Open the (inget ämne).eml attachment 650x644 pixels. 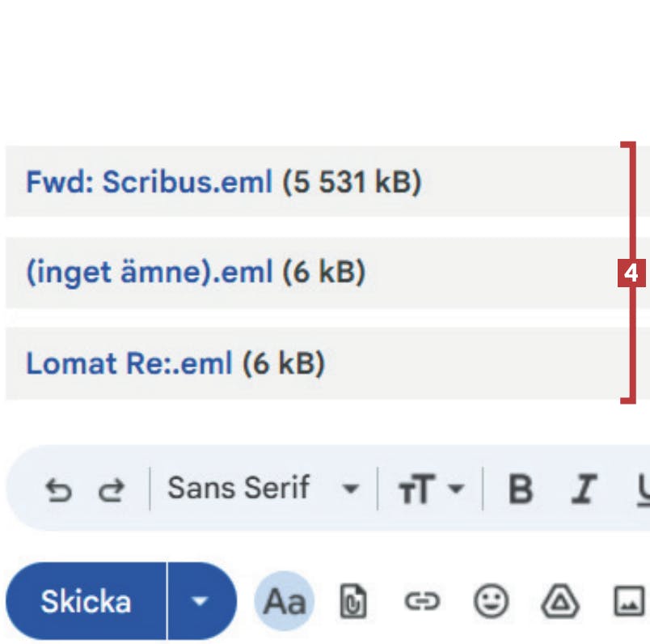149,273
